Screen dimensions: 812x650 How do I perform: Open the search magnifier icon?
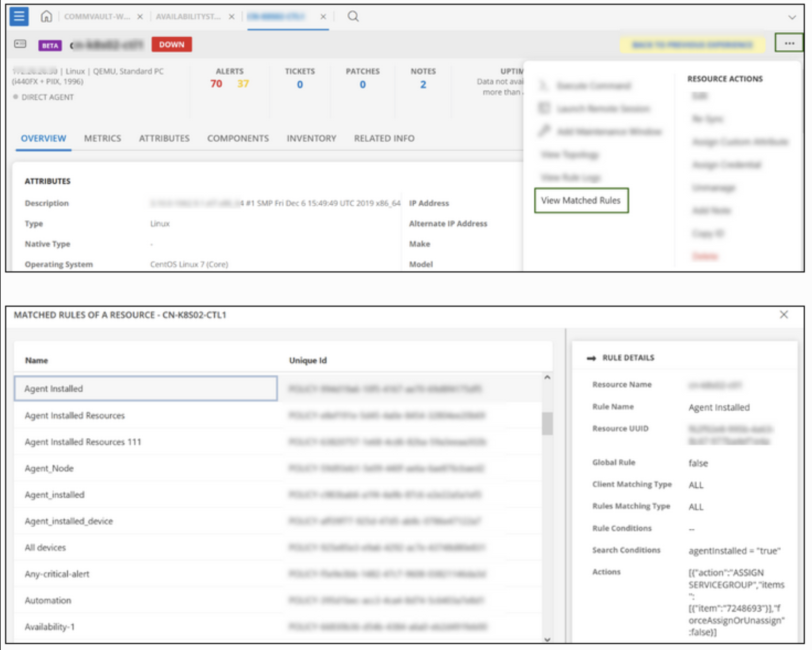pos(353,17)
